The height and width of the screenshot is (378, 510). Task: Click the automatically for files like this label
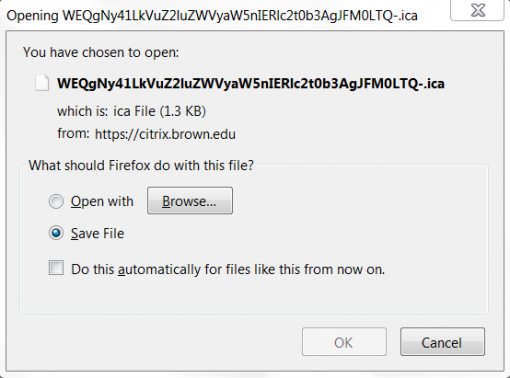(228, 269)
